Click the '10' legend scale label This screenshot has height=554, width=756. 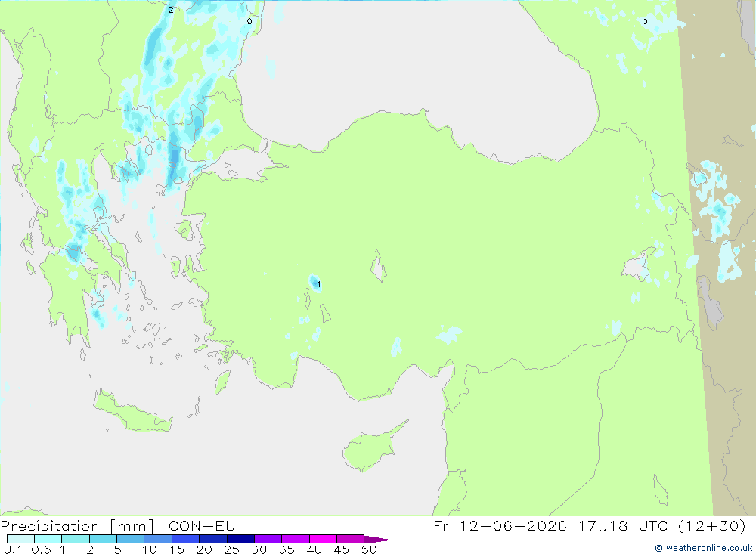tap(150, 549)
